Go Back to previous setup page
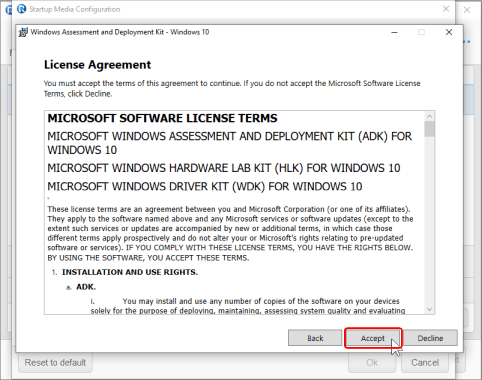This screenshot has height=380, width=482. [x=315, y=338]
